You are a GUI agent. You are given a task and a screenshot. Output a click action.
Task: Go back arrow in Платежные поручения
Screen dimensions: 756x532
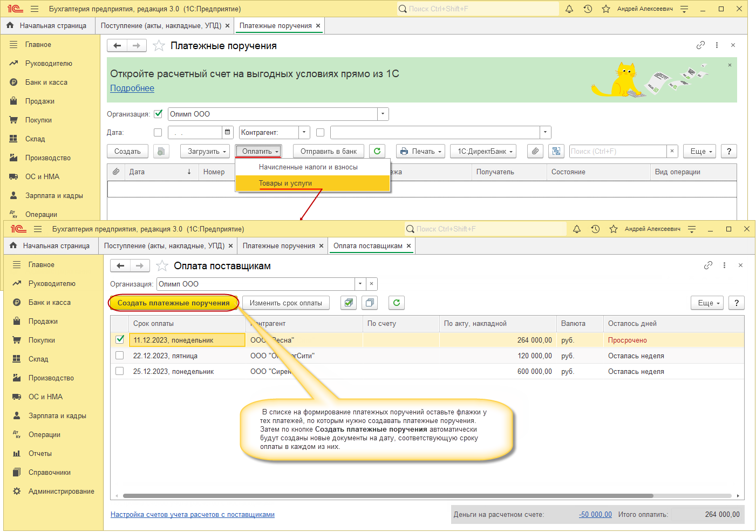pyautogui.click(x=117, y=46)
